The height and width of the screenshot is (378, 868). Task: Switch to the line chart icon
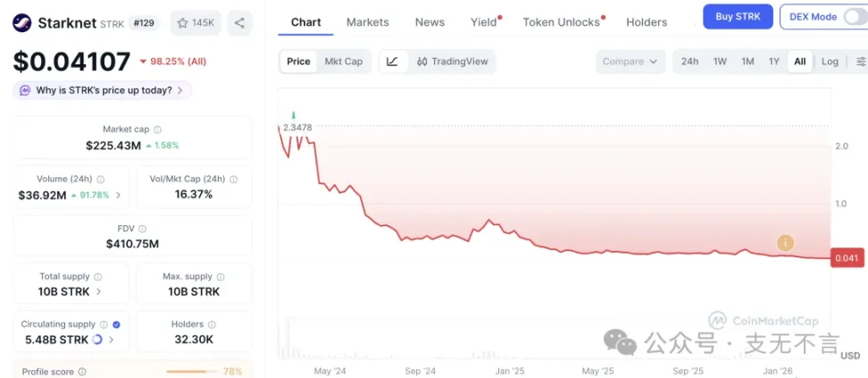click(393, 62)
